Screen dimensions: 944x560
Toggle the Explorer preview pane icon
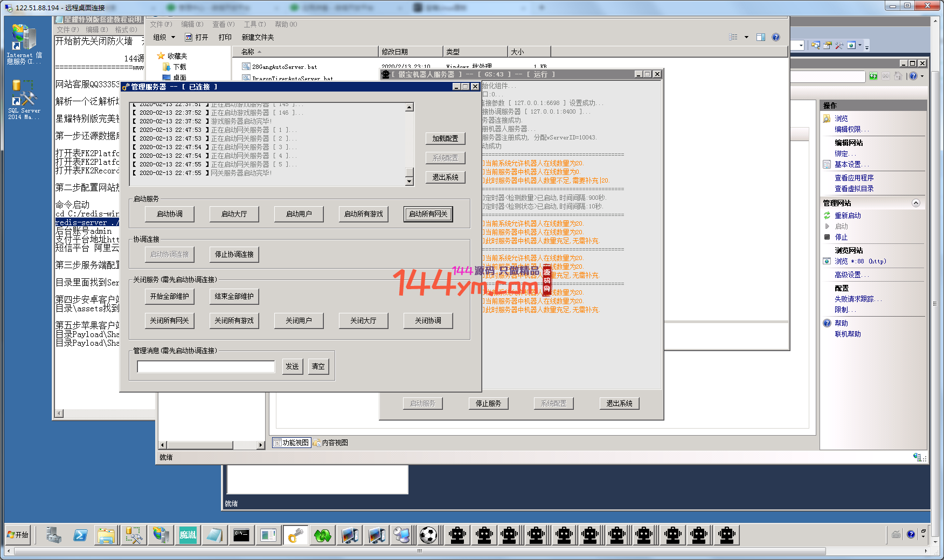click(760, 37)
